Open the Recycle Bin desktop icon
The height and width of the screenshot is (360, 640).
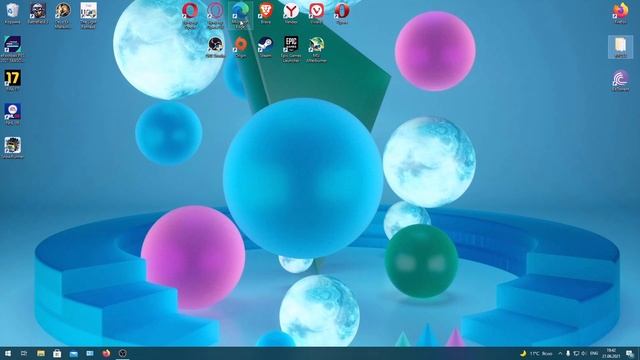point(13,12)
